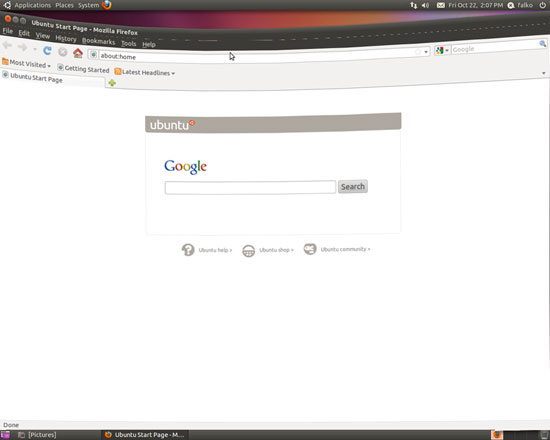This screenshot has height=440, width=550.
Task: Click the Latest Headlines RSS feed icon
Action: (x=118, y=71)
